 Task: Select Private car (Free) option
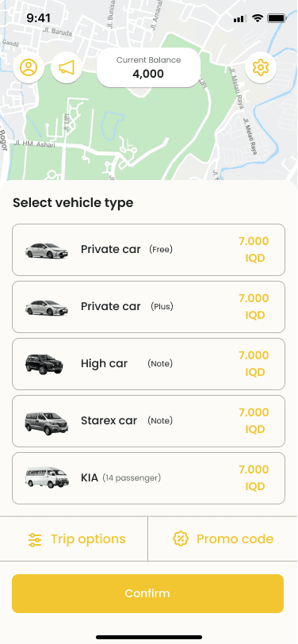point(148,250)
